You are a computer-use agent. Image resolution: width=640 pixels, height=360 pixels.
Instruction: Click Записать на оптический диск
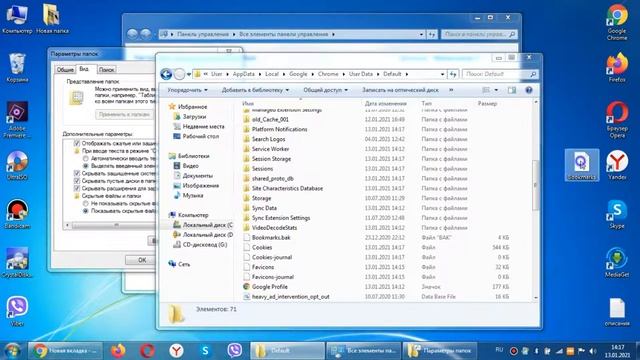tap(400, 90)
